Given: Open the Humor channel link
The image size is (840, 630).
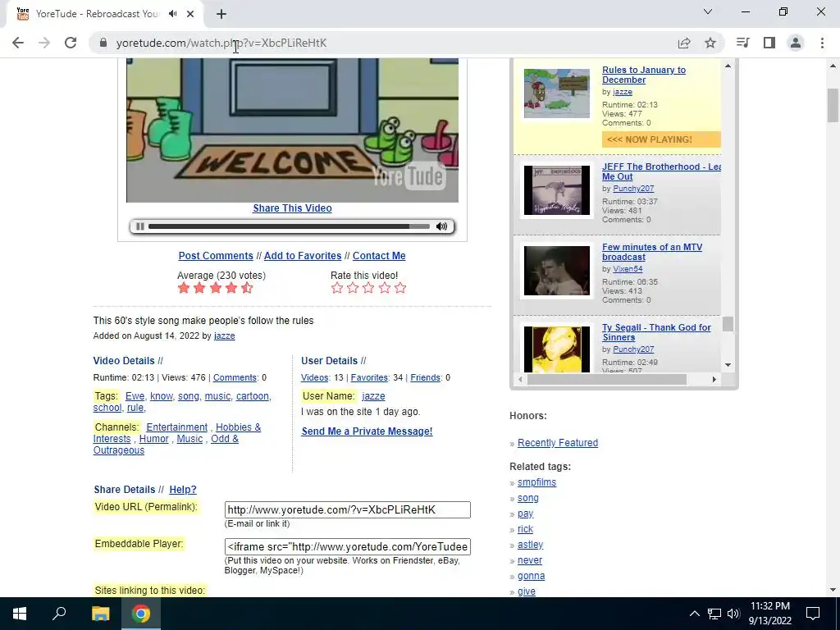Looking at the screenshot, I should (153, 439).
